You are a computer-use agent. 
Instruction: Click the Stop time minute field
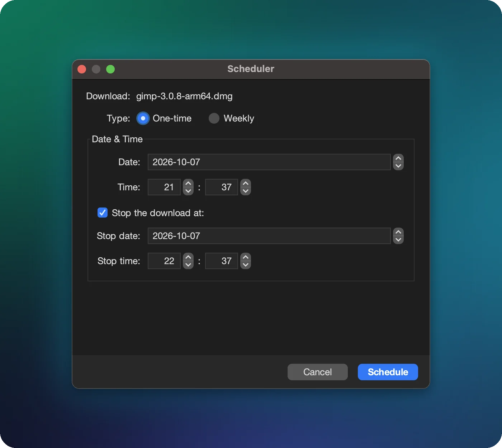pos(222,261)
